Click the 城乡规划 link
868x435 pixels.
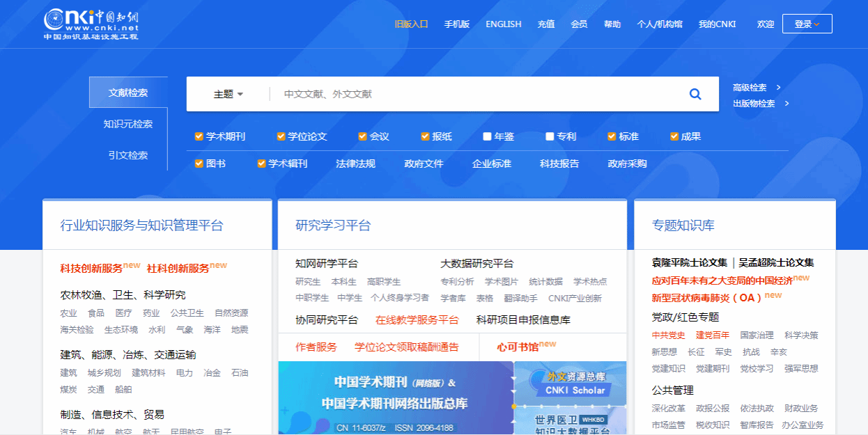(104, 373)
